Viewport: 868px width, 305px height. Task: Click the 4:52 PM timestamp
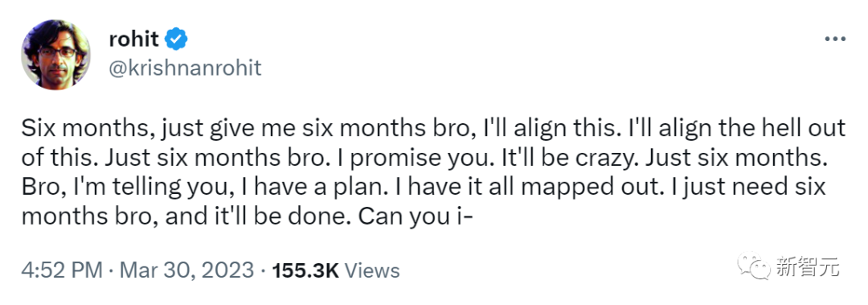click(62, 270)
